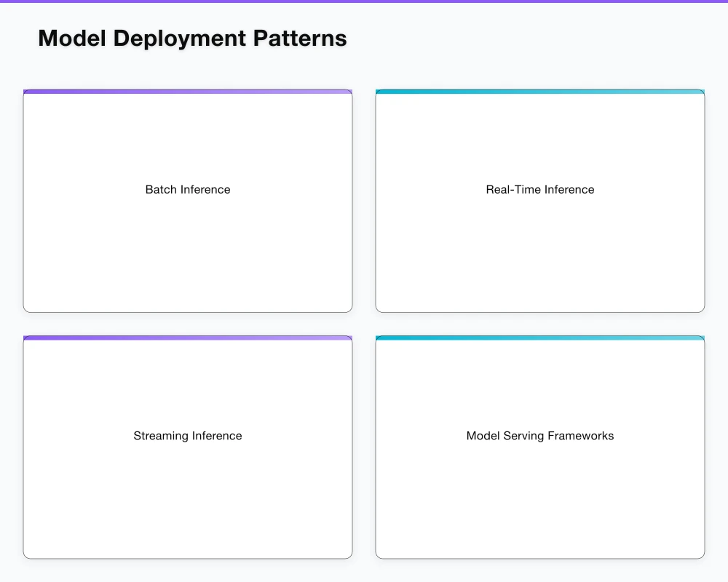Select the Batch Inference card
The width and height of the screenshot is (728, 582).
188,200
